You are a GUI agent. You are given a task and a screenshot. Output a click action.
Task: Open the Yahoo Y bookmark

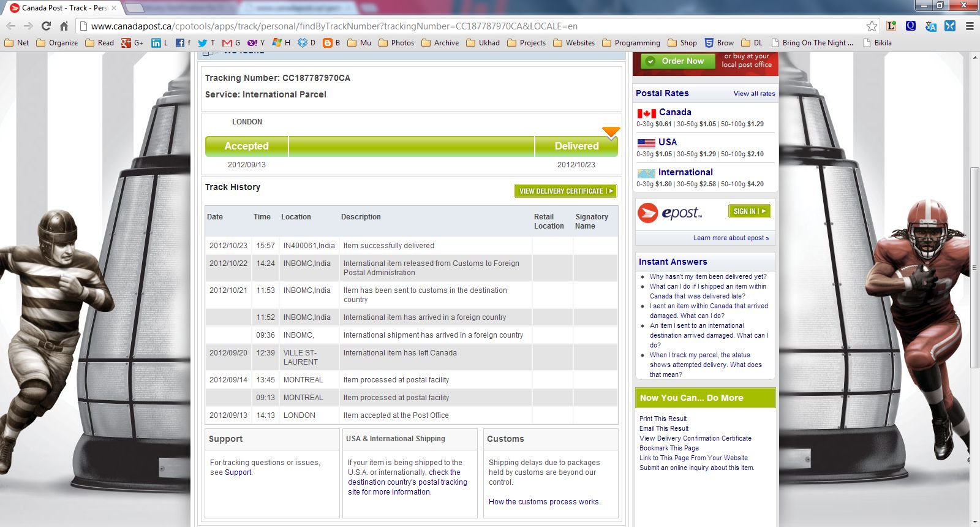point(256,43)
